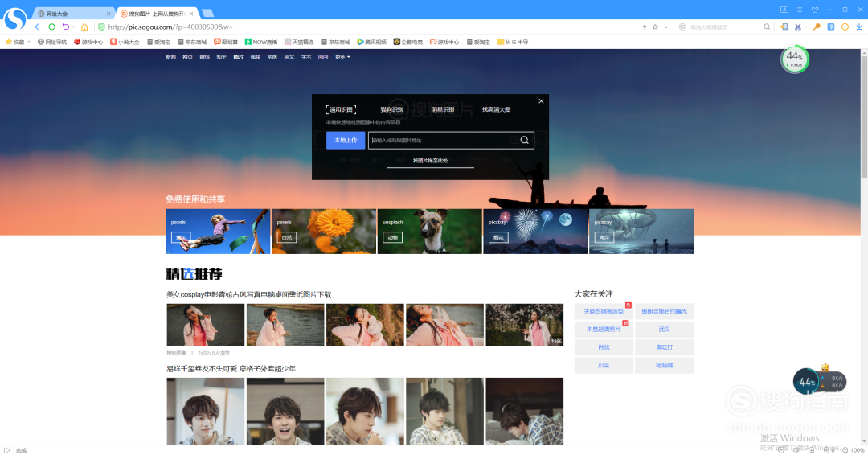Select the 找高清大图 tab in dialog

(x=496, y=109)
